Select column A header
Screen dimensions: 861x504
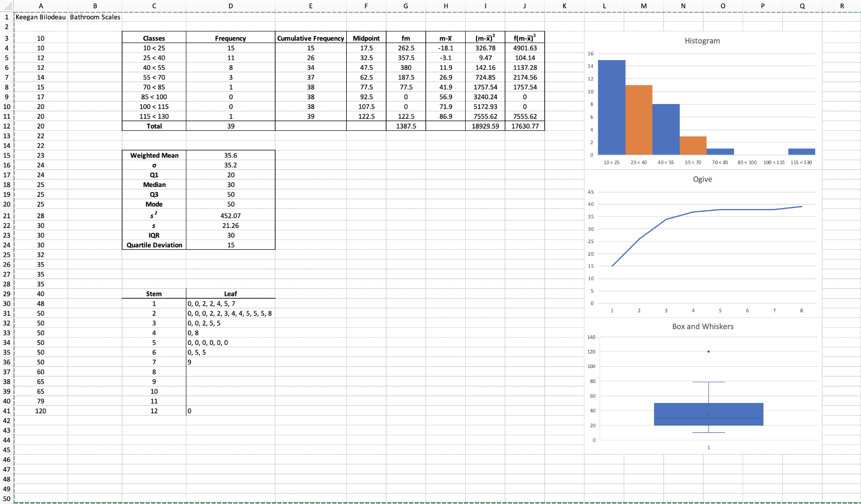[41, 6]
